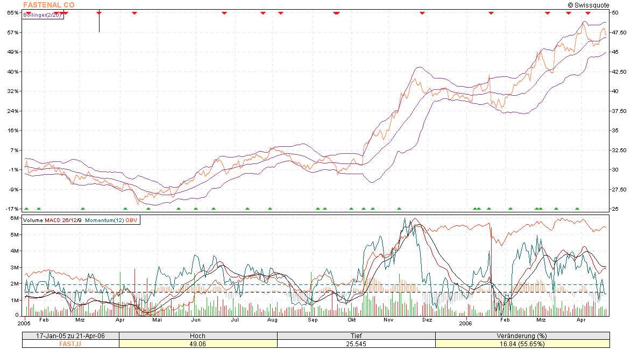The height and width of the screenshot is (364, 631).
Task: Click the 5M volume axis label
Action: (x=15, y=234)
